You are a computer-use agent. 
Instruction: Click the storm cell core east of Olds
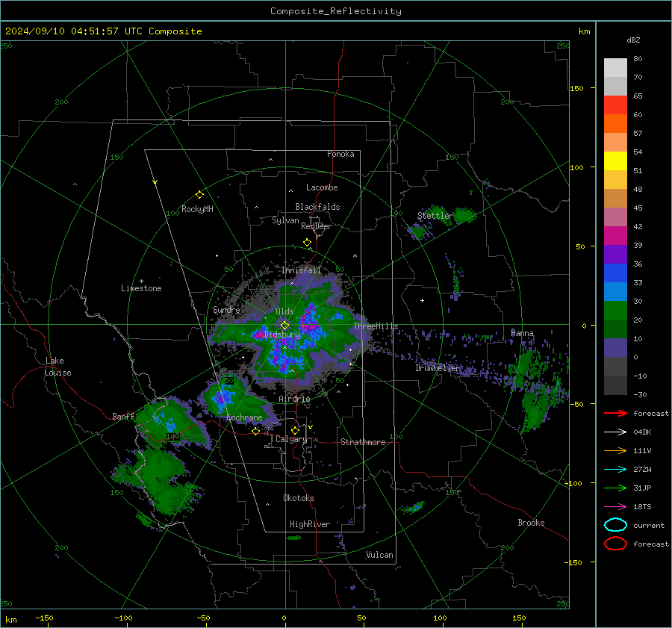(x=309, y=323)
